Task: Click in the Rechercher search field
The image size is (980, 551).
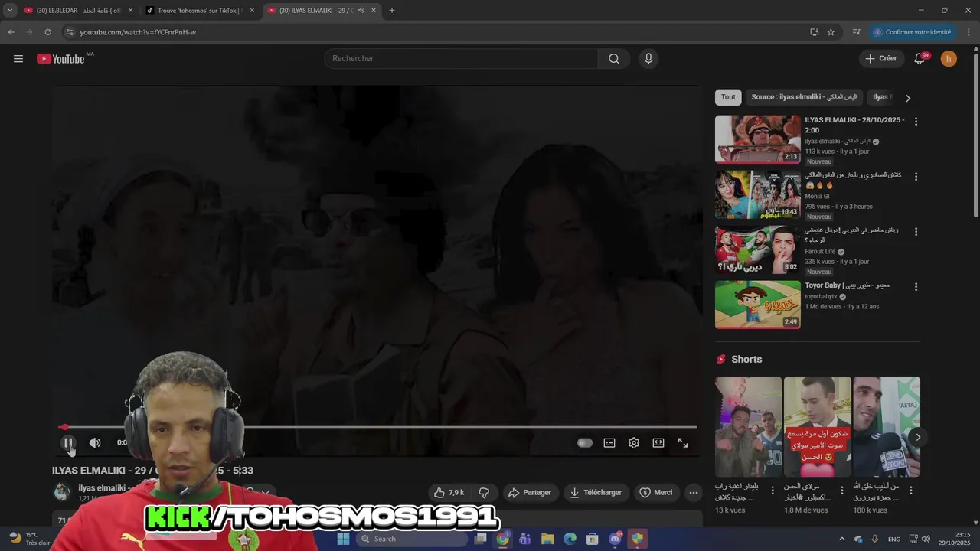Action: click(x=461, y=59)
